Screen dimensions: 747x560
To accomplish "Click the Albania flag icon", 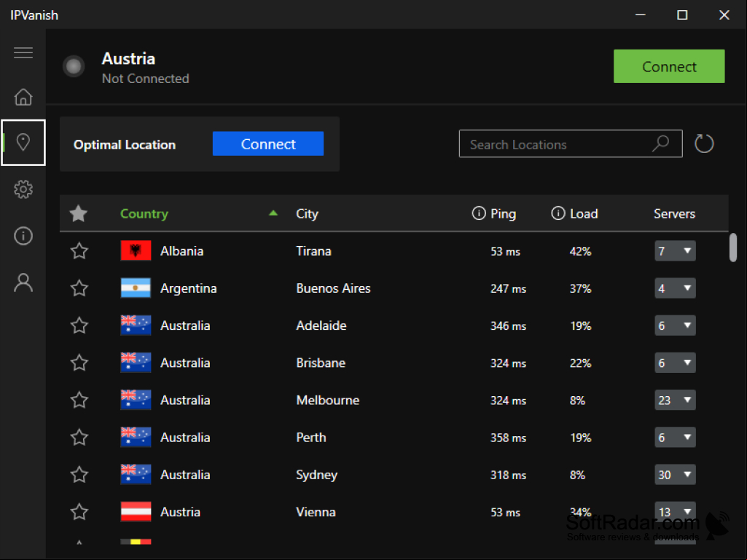I will (x=136, y=251).
